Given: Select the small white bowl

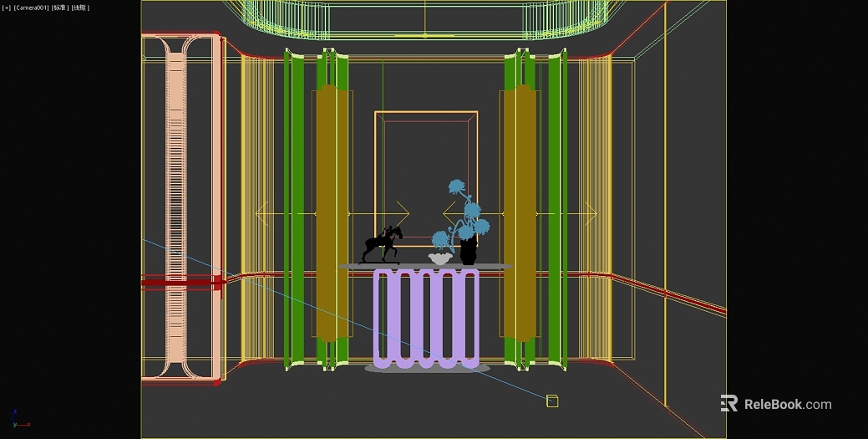Looking at the screenshot, I should coord(440,258).
